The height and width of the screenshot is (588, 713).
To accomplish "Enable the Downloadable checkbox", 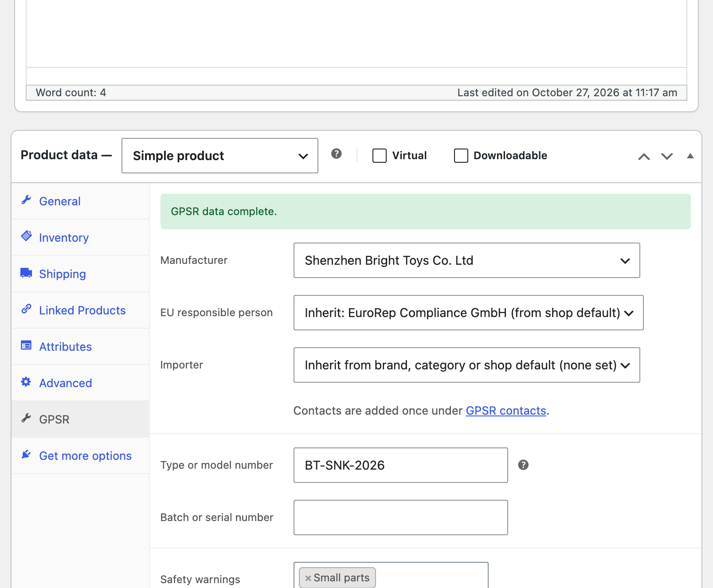I will pos(461,156).
